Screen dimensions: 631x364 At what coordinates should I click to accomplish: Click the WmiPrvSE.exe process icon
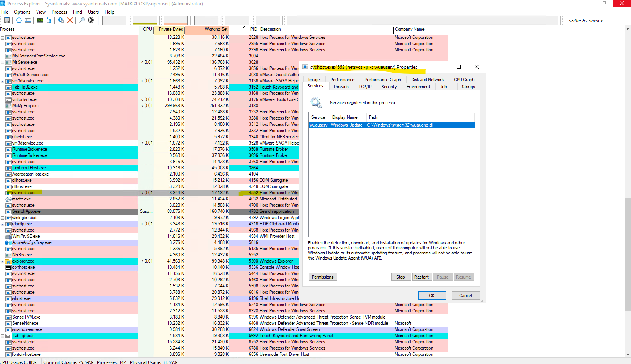click(x=9, y=236)
